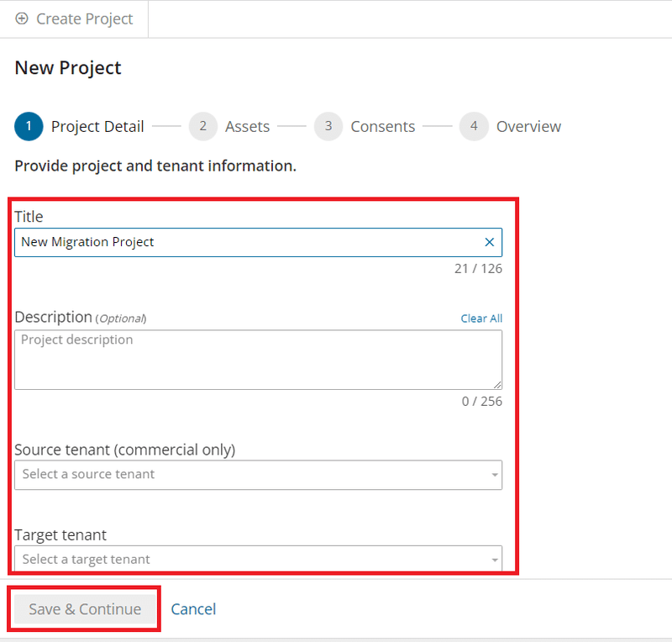Go to the Overview step label
This screenshot has height=642, width=672.
pos(528,127)
